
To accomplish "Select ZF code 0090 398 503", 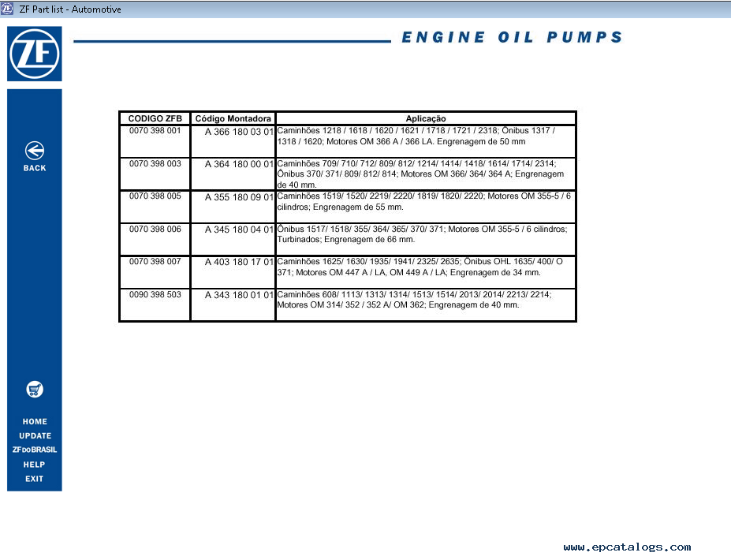I will 155,294.
